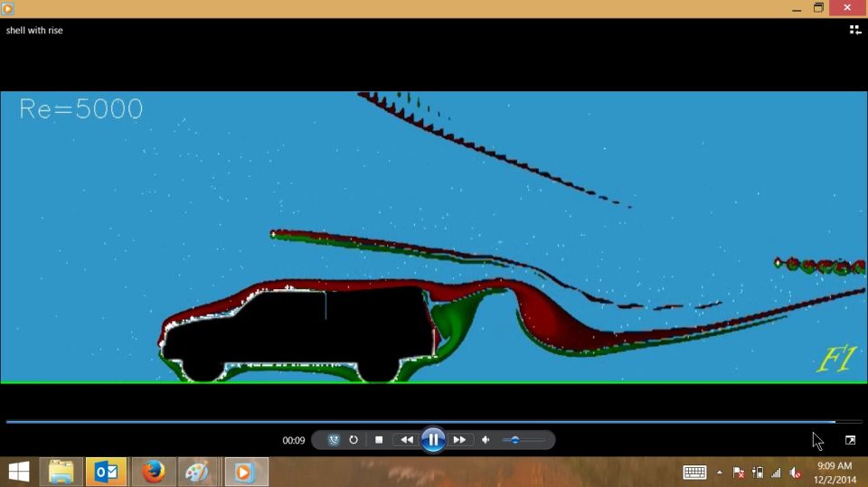Open the system volume tray icon
Image resolution: width=868 pixels, height=487 pixels.
pos(796,472)
